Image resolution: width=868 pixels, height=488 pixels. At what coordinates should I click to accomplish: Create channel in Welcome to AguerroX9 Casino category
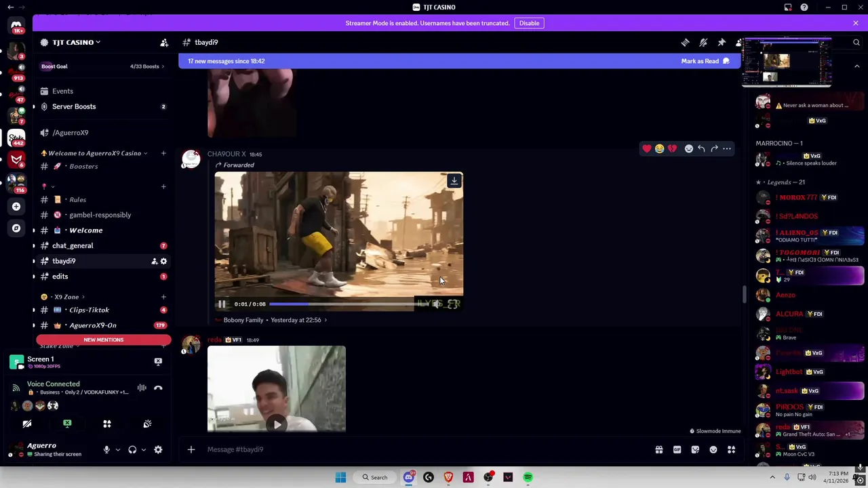pos(163,153)
